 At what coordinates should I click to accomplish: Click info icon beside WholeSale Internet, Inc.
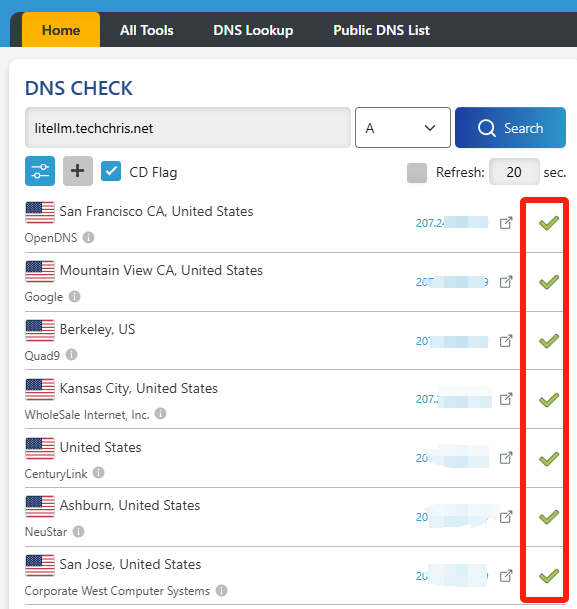click(160, 414)
